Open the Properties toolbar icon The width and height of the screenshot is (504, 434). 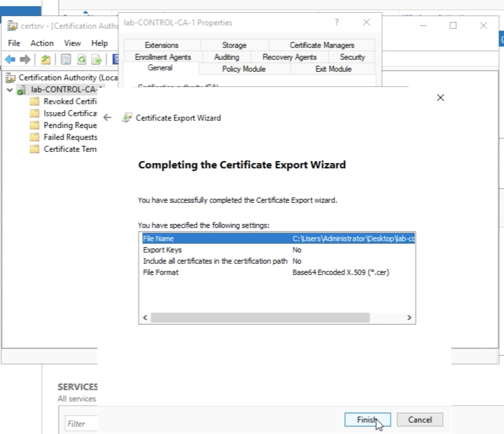(x=66, y=60)
